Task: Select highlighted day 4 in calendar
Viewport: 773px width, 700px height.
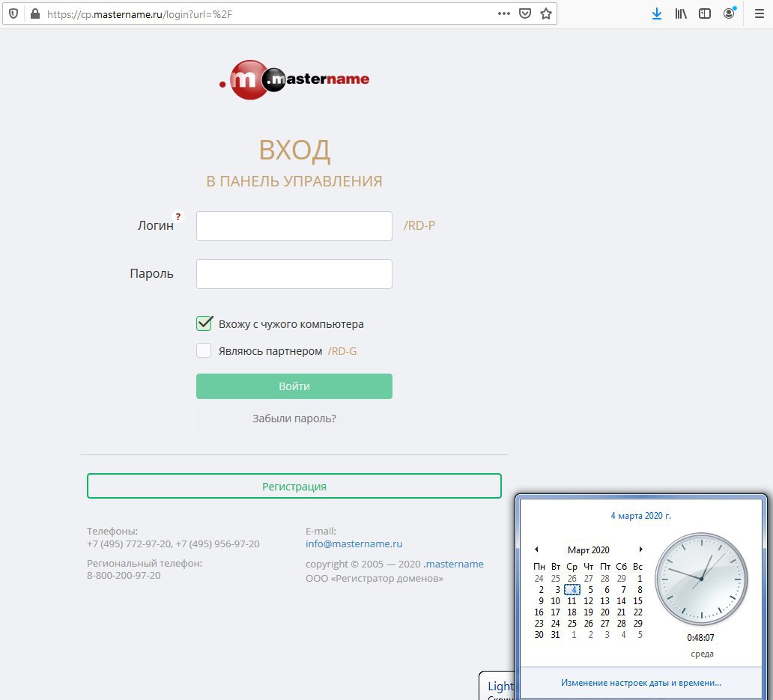Action: pyautogui.click(x=572, y=590)
